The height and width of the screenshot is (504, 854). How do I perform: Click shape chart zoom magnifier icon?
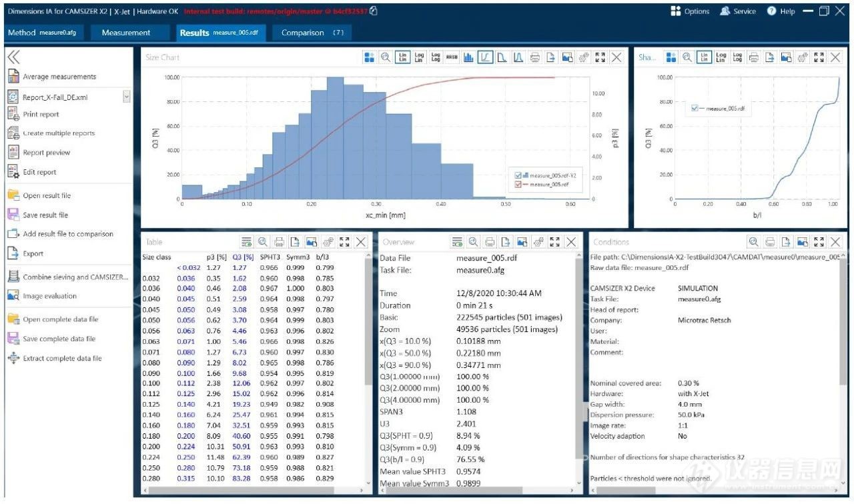[x=687, y=58]
